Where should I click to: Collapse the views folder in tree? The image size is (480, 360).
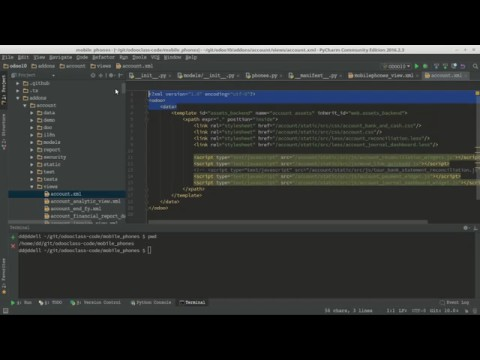coord(32,187)
